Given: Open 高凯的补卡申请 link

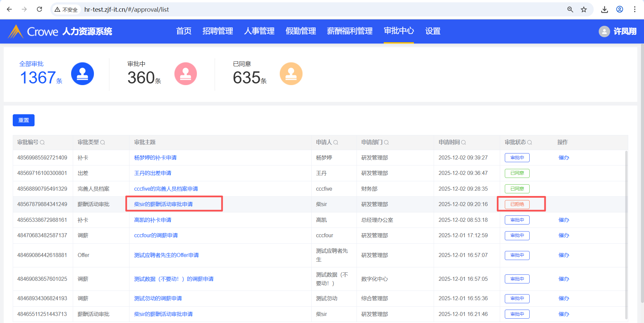Looking at the screenshot, I should pos(153,220).
